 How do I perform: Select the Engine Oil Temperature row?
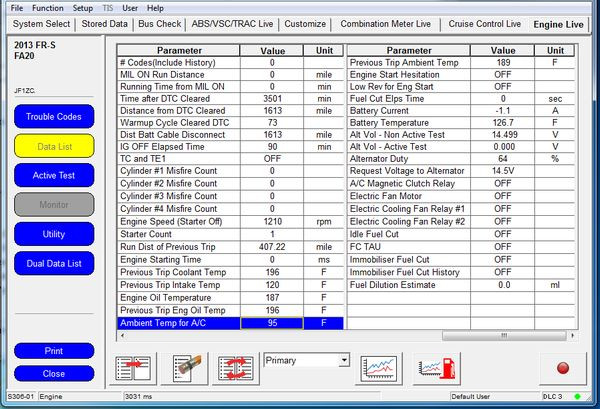point(178,297)
